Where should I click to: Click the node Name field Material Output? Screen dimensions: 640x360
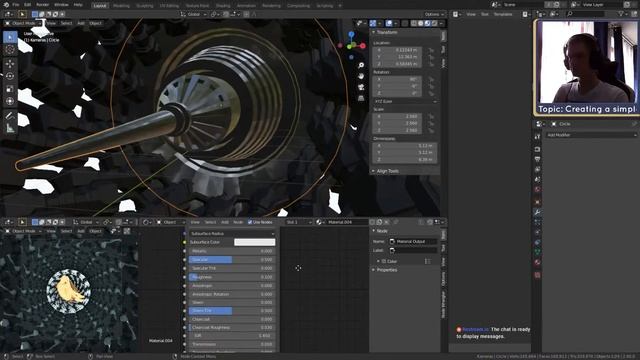(413, 242)
